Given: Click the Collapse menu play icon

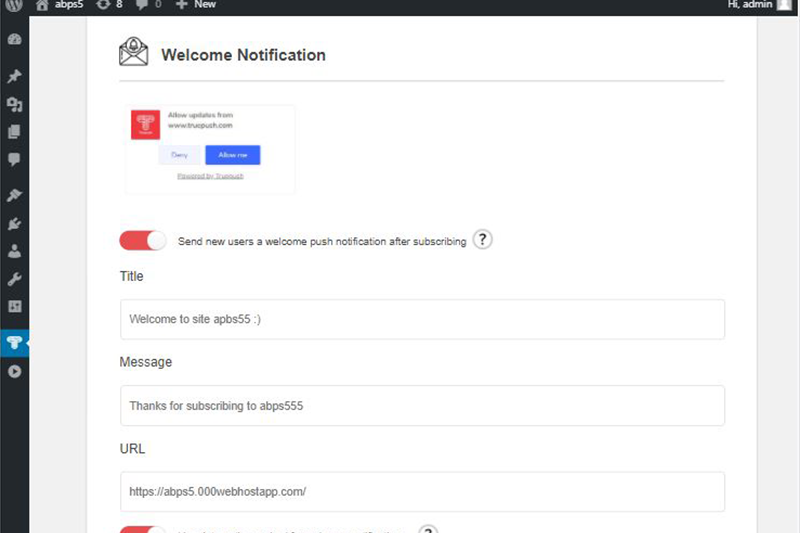Looking at the screenshot, I should 14,371.
